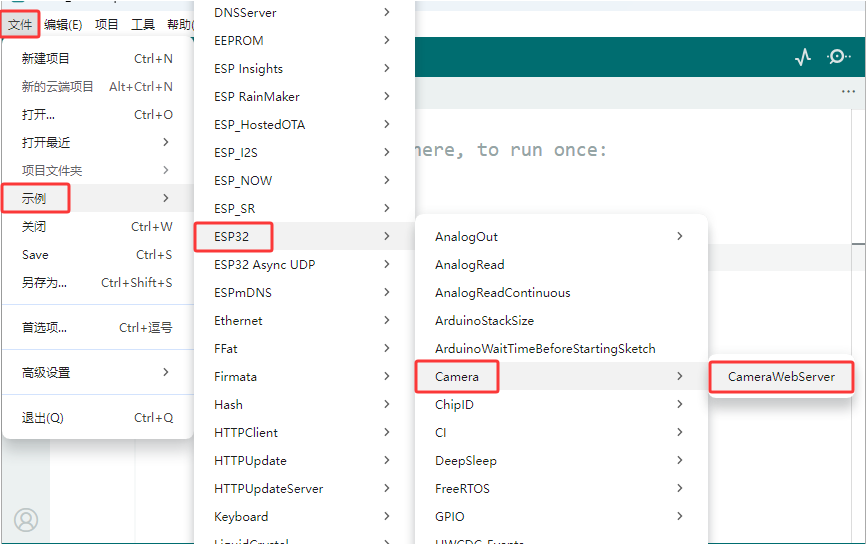This screenshot has height=544, width=867.
Task: Expand 项目文件夹 submenu
Action: pos(97,170)
